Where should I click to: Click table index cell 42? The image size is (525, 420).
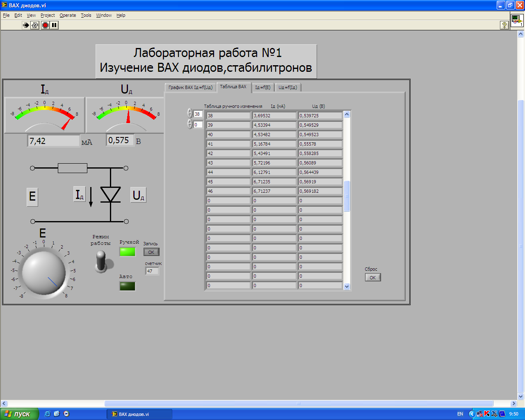(x=228, y=153)
